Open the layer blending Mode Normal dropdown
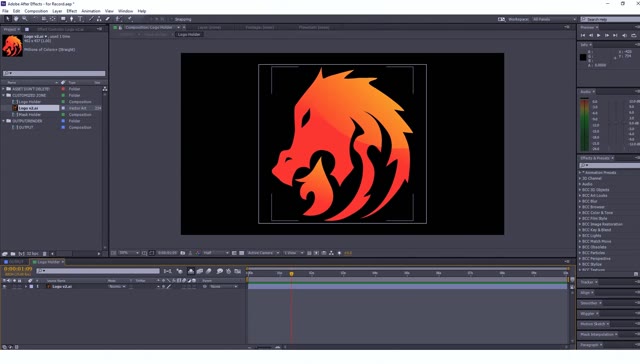 click(x=117, y=286)
